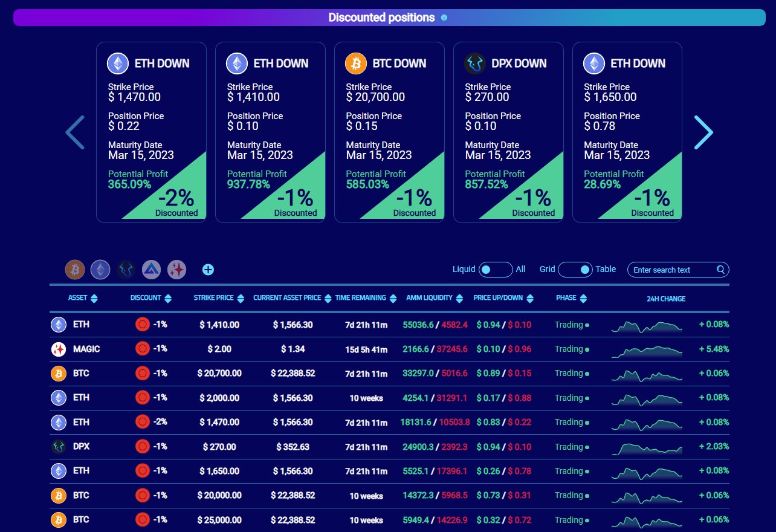Screen dimensions: 776x532
Task: Click liquidity value 18131.6 / 10503.8
Action: 435,422
